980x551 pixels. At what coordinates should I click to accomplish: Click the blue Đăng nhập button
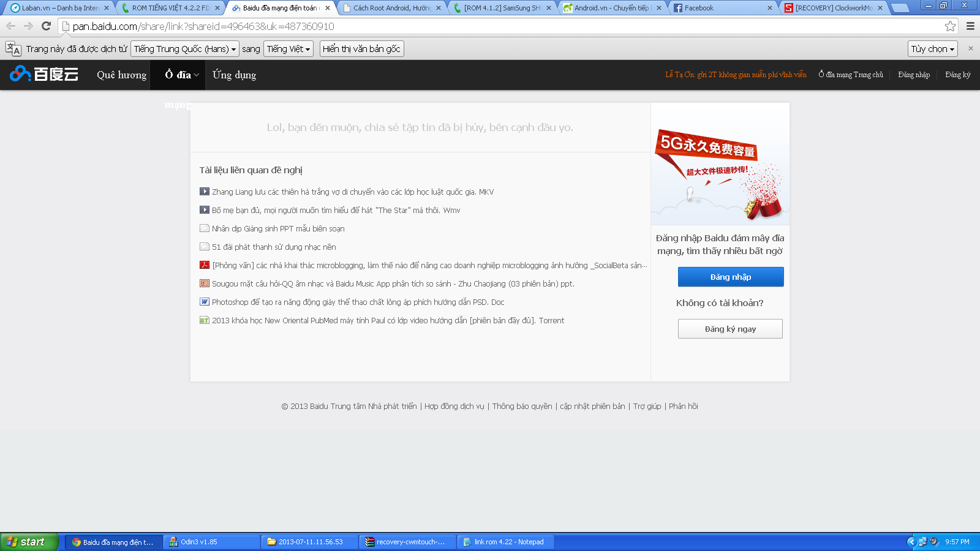coord(731,277)
